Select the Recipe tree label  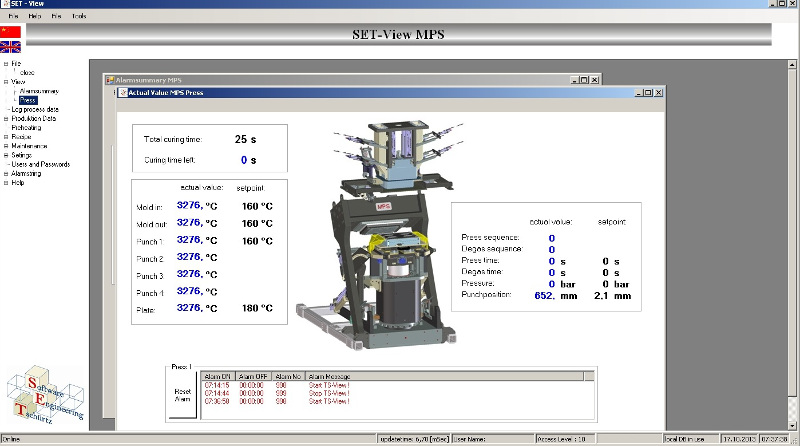21,137
